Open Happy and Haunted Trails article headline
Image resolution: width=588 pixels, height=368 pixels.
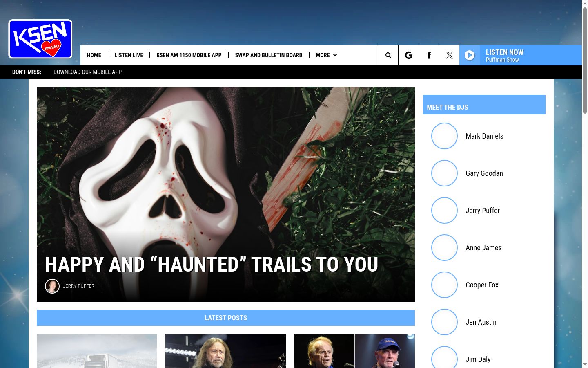212,265
